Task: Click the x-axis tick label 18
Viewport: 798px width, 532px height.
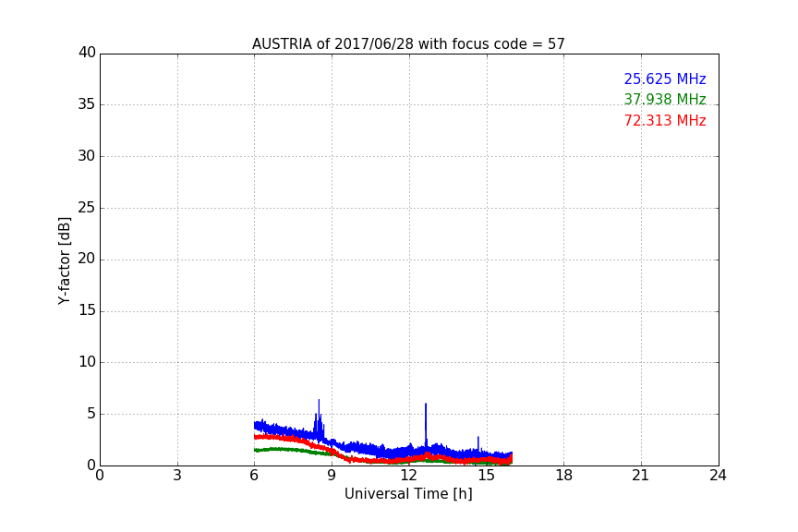Action: 564,476
